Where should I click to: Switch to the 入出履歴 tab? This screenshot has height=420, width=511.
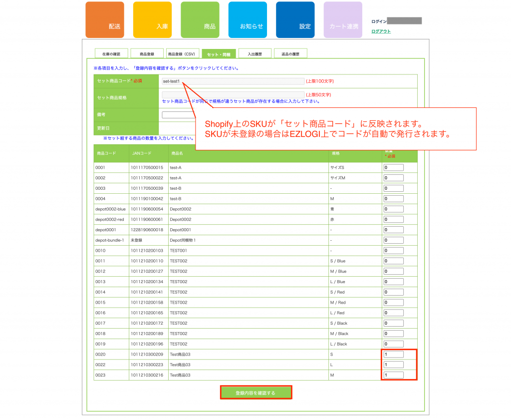click(x=255, y=53)
